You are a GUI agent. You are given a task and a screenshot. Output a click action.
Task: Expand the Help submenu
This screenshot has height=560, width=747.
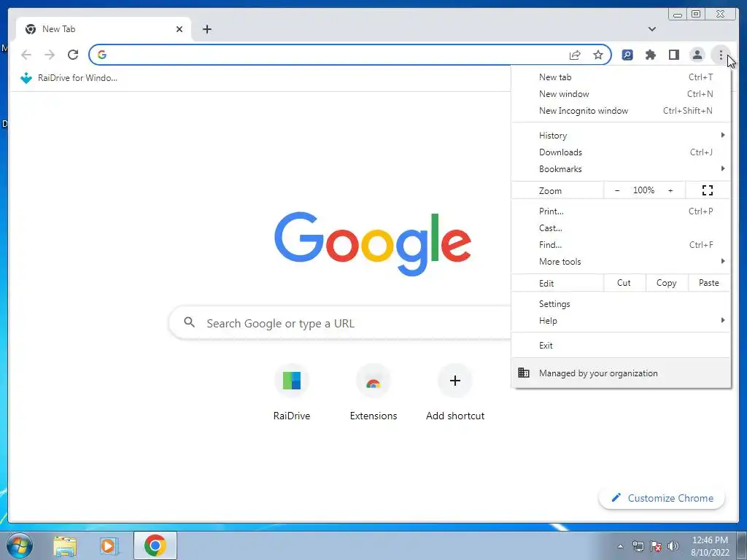(621, 321)
